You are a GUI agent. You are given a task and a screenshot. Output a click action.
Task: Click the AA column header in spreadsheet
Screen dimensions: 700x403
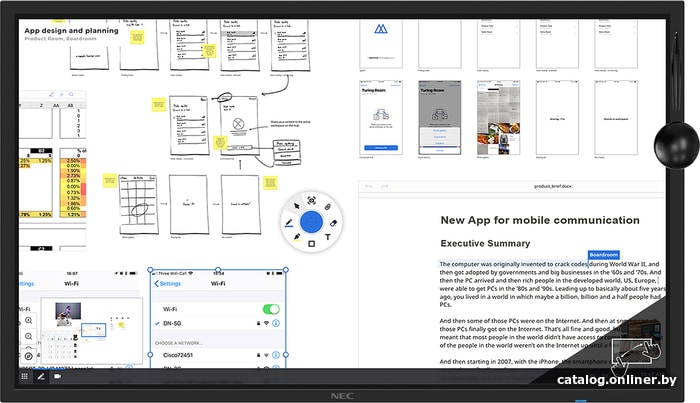click(x=56, y=105)
